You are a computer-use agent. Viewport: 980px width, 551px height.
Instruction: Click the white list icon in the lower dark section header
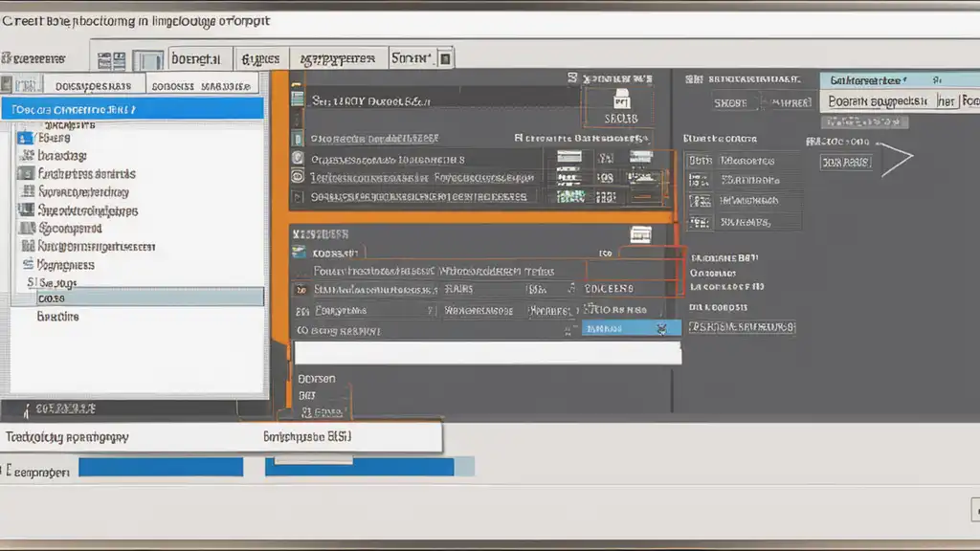(640, 233)
